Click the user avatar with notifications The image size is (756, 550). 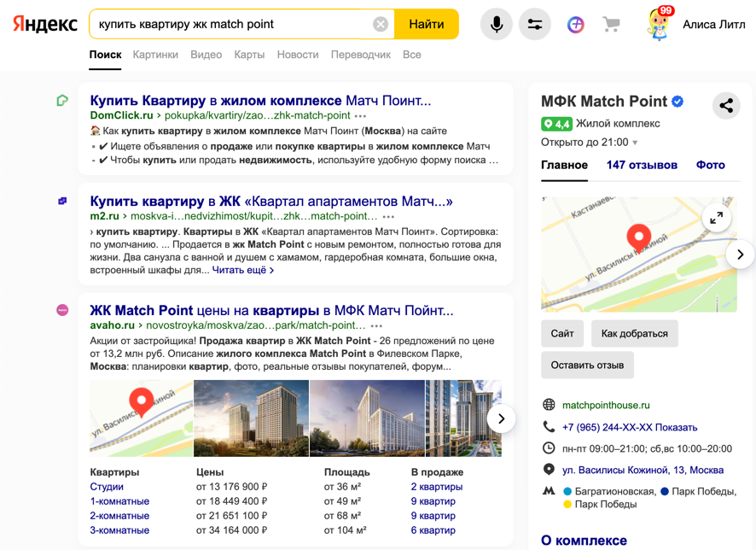point(658,25)
